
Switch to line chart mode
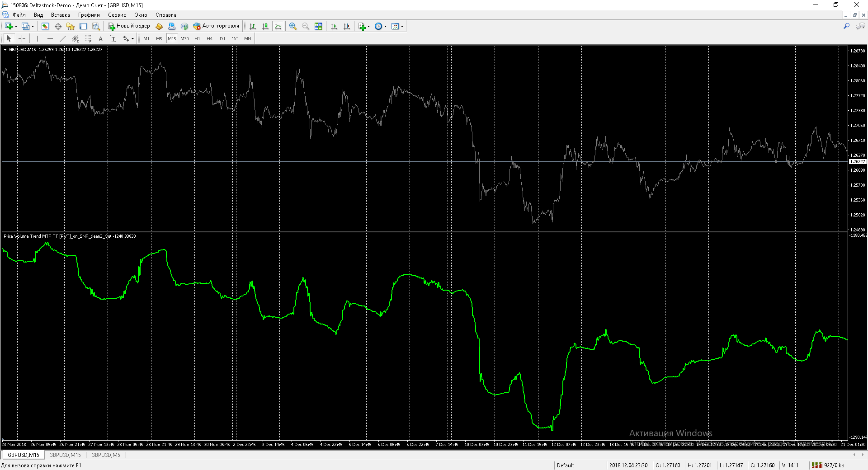[x=278, y=26]
